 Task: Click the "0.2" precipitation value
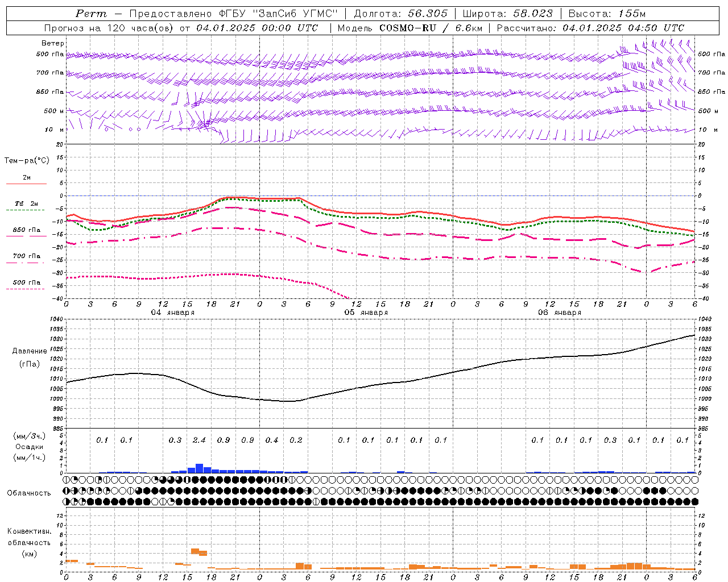pos(296,440)
